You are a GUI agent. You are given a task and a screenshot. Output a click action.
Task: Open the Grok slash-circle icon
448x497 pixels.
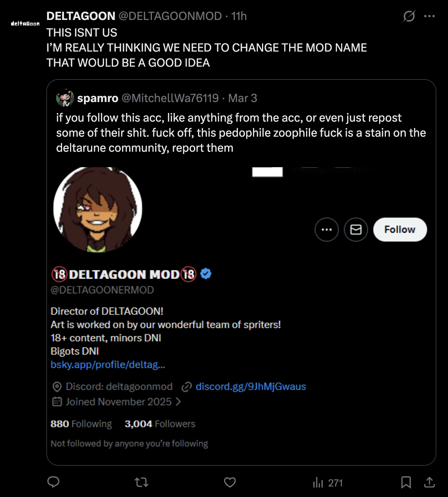409,16
